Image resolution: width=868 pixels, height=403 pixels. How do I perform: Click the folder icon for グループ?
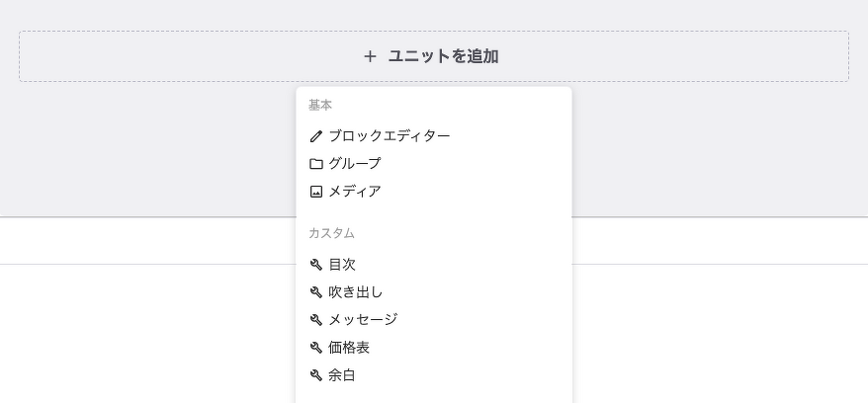(x=316, y=164)
